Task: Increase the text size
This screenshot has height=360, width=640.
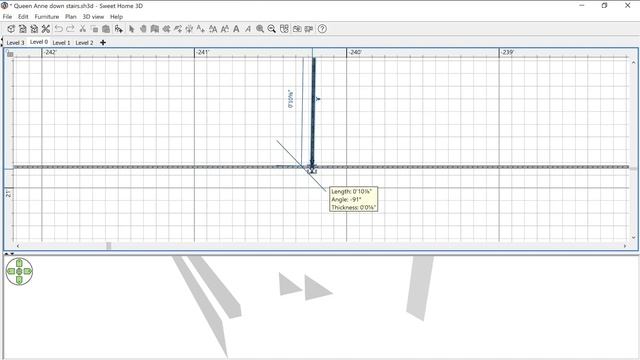Action: click(x=213, y=29)
